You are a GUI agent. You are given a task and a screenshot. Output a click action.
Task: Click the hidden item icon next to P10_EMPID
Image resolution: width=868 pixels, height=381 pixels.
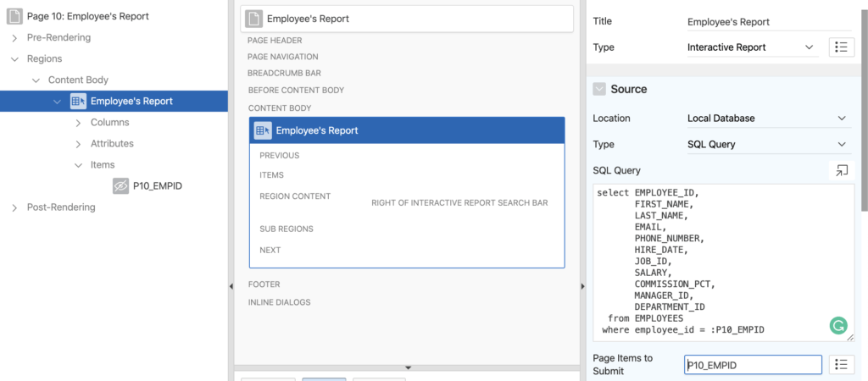click(120, 186)
